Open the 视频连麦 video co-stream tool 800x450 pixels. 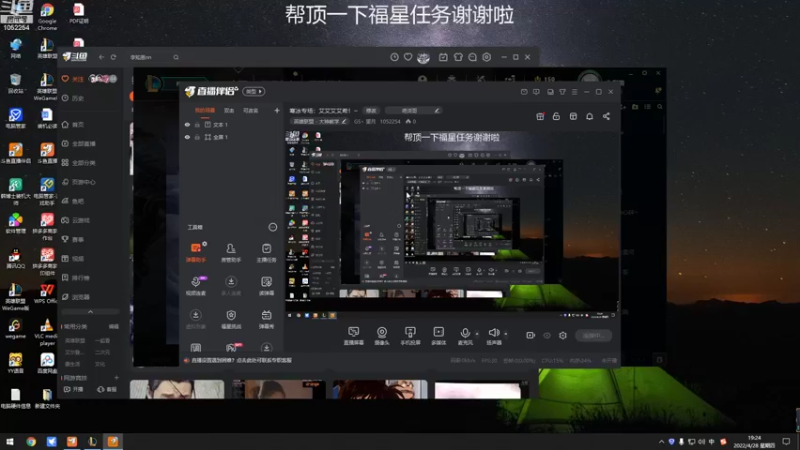click(x=196, y=286)
